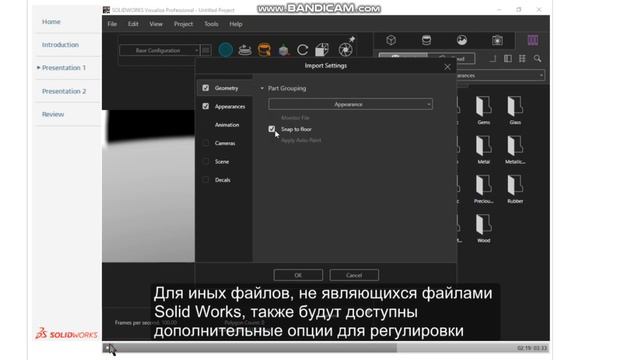Open the Rubber appearance folder

515,189
